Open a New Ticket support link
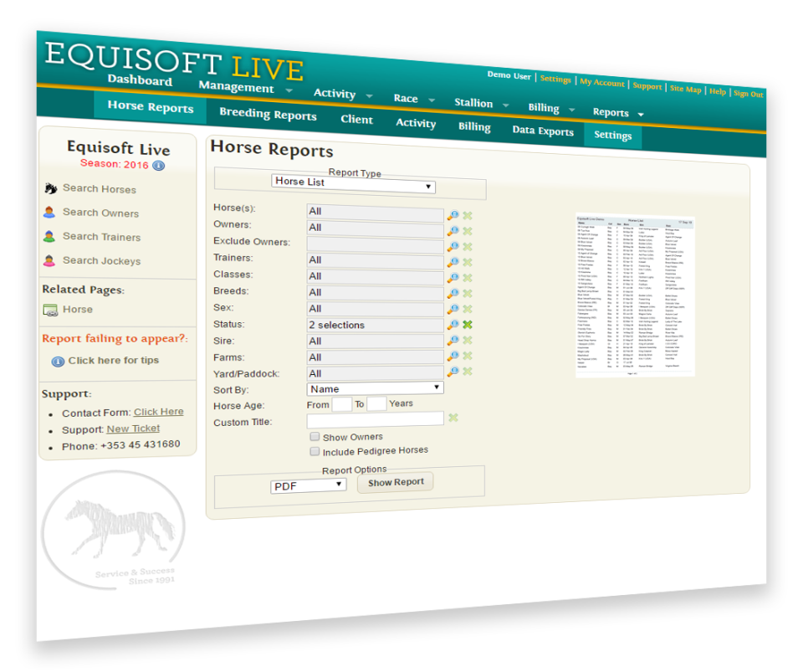 click(x=132, y=428)
